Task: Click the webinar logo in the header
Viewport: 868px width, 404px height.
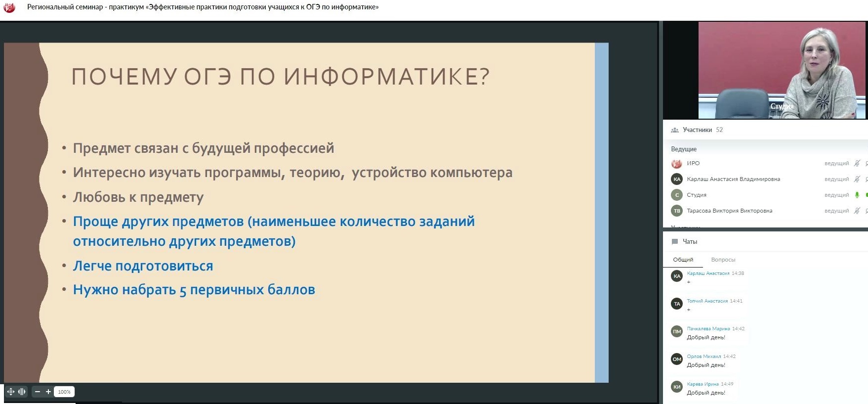Action: pos(9,7)
